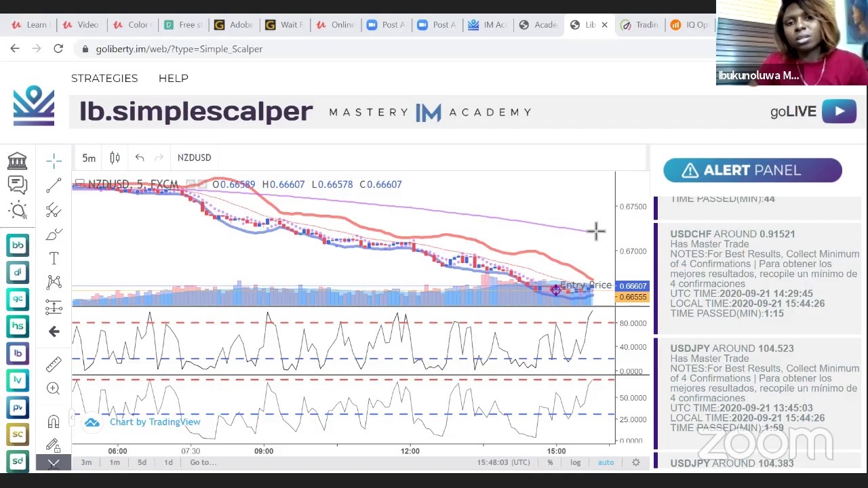Open the 'lv' strategy icon
Image resolution: width=868 pixels, height=488 pixels.
[18, 380]
